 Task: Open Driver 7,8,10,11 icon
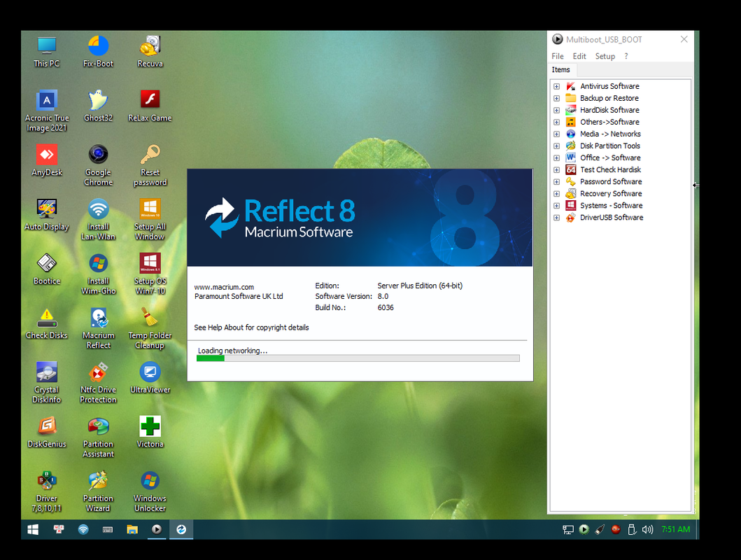pyautogui.click(x=47, y=491)
